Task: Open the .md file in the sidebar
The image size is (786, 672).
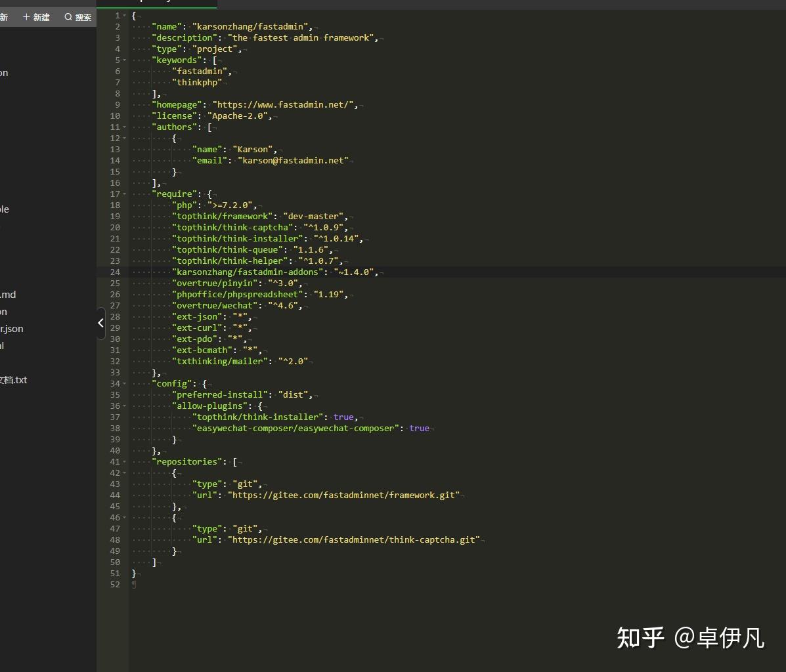Action: click(8, 294)
